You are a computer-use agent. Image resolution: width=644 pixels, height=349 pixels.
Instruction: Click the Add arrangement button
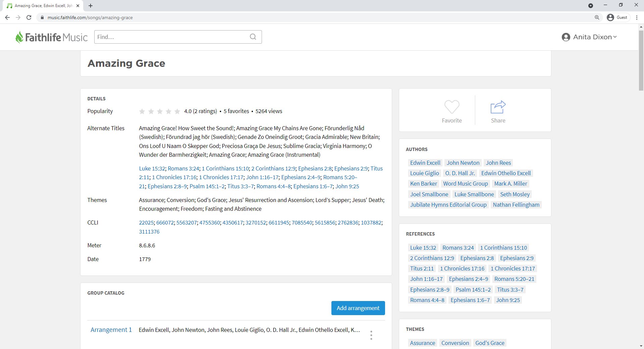click(x=358, y=308)
